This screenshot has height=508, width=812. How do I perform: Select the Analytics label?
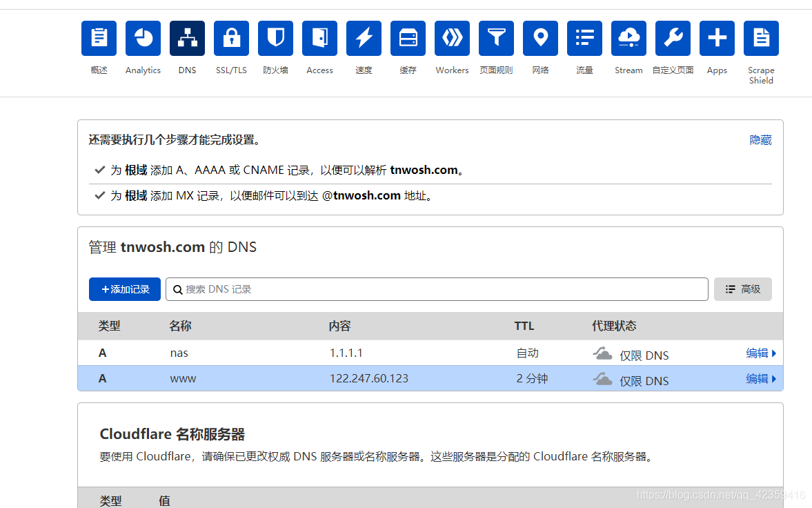pos(143,70)
